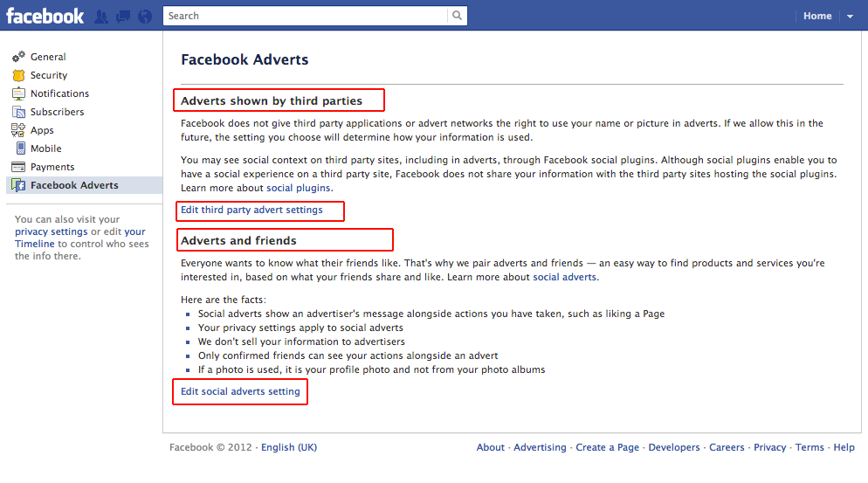The width and height of the screenshot is (868, 483).
Task: Open the friend requests icon
Action: click(101, 16)
